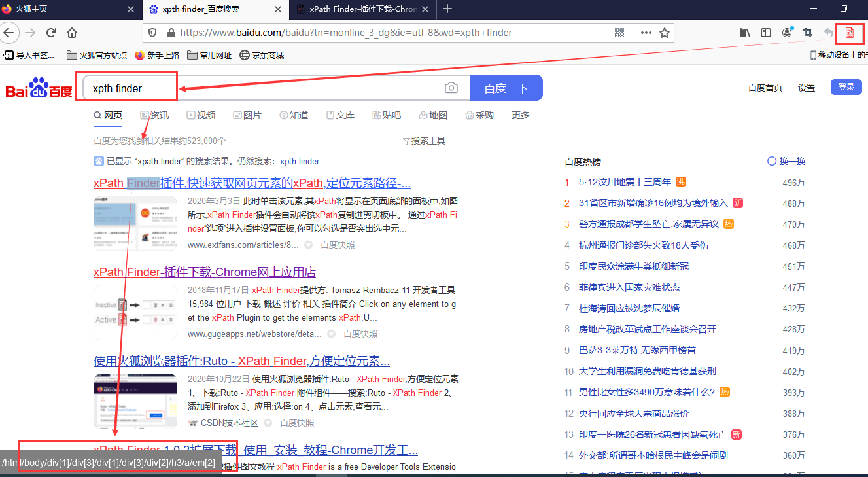Refresh hot list with 换一换
The image size is (868, 477).
pyautogui.click(x=786, y=161)
